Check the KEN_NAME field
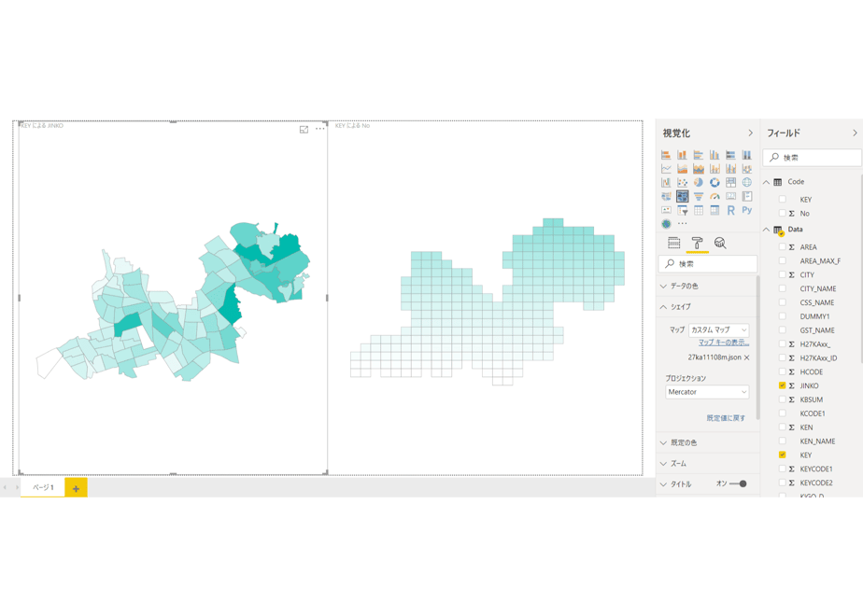The image size is (863, 616). [782, 441]
